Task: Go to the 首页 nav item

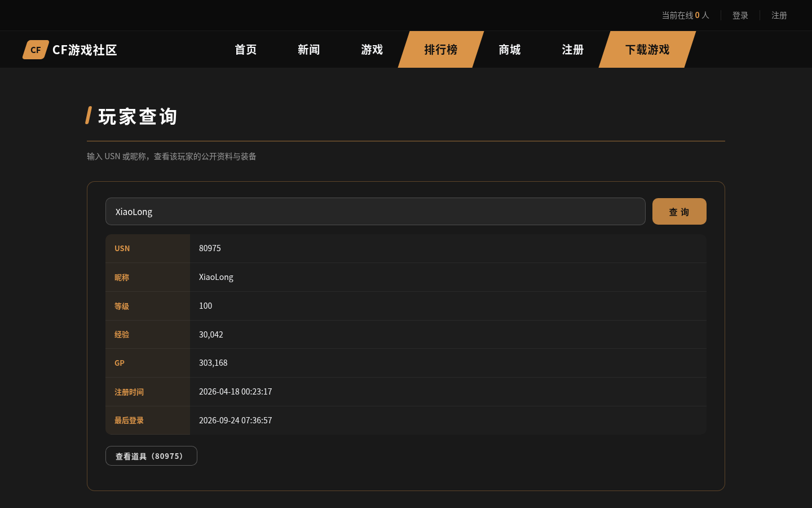Action: coord(246,50)
